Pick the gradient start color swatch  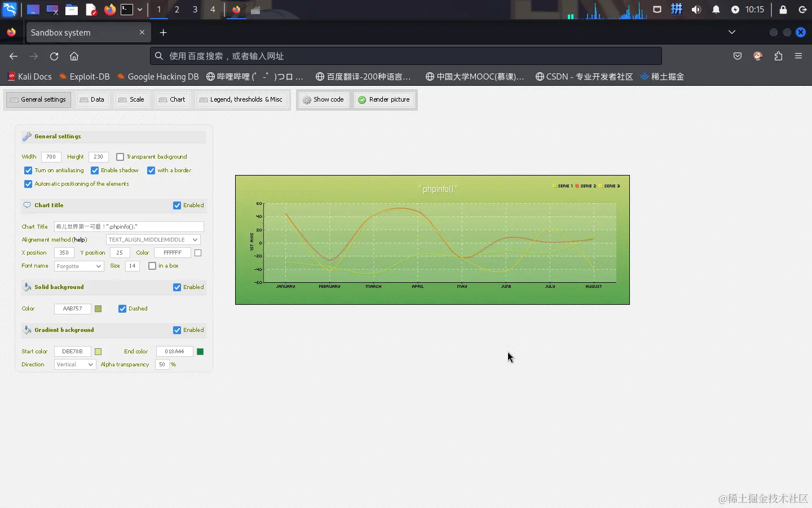coord(98,352)
